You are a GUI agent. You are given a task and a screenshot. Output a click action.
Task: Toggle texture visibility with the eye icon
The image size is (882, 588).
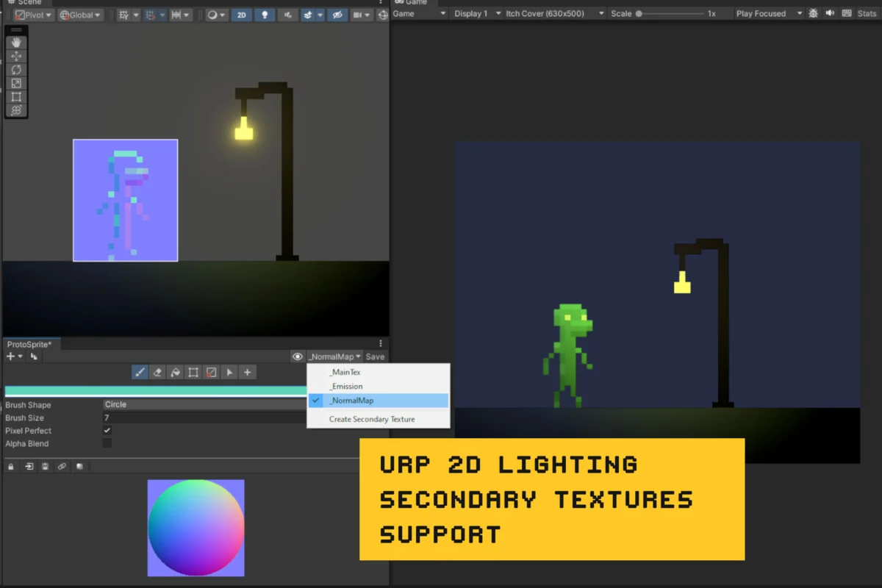[297, 356]
